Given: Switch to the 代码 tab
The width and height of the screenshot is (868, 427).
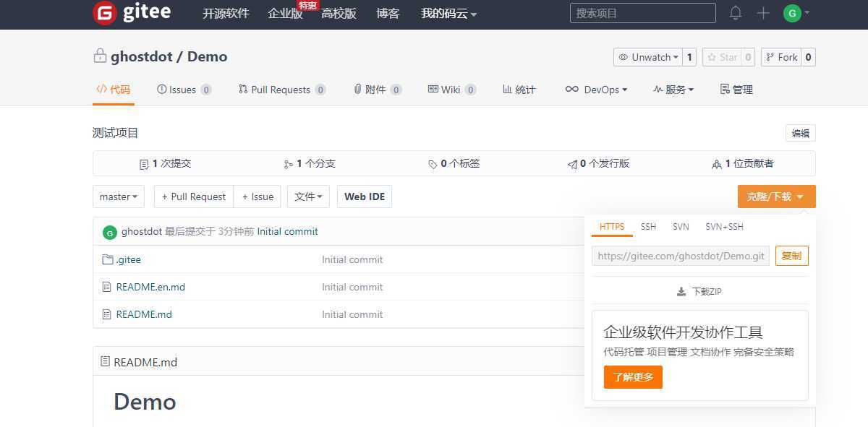Looking at the screenshot, I should [114, 90].
